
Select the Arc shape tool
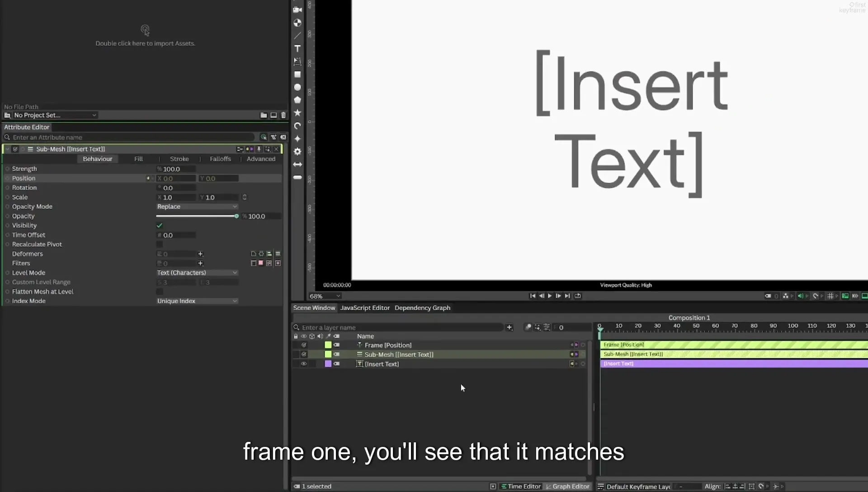(x=297, y=126)
